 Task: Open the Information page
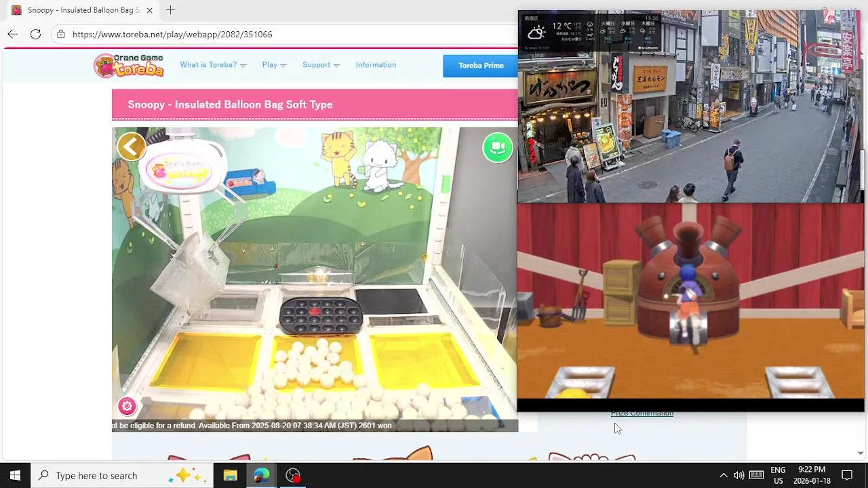coord(376,65)
